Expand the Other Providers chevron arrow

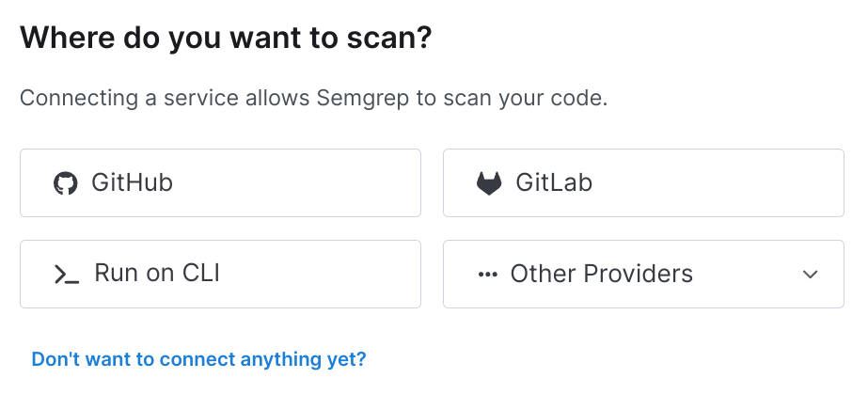[x=811, y=275]
